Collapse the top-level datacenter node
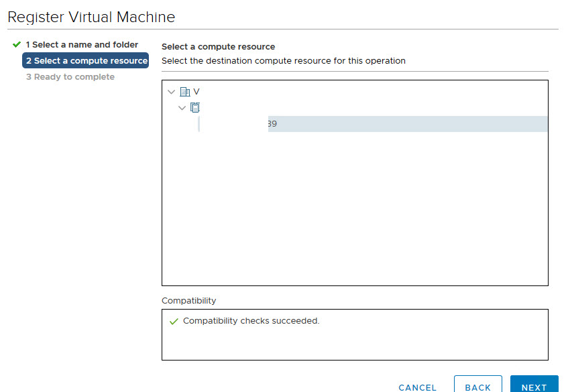The height and width of the screenshot is (392, 568). (x=172, y=92)
